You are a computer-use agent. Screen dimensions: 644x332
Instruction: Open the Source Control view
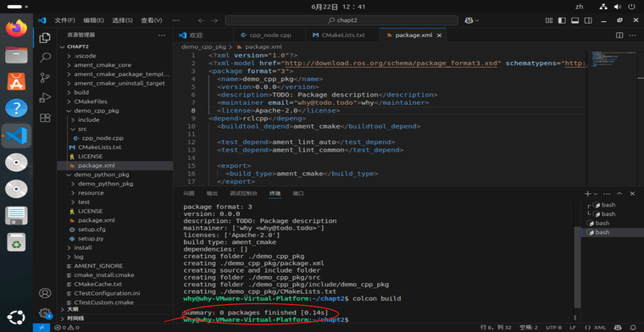pos(45,78)
